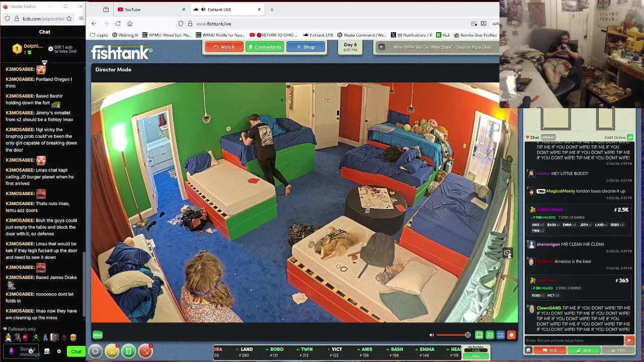Select TWIN stock in ticker

(x=304, y=352)
